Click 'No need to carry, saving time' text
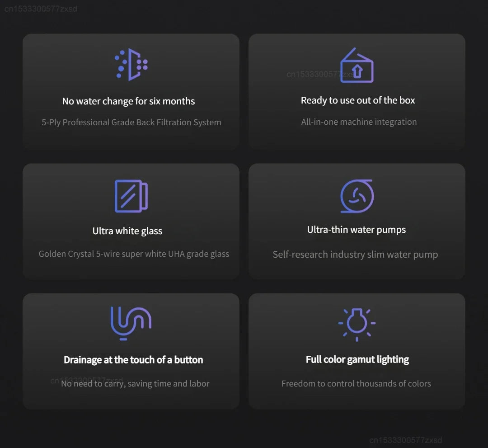The width and height of the screenshot is (488, 448). [135, 384]
